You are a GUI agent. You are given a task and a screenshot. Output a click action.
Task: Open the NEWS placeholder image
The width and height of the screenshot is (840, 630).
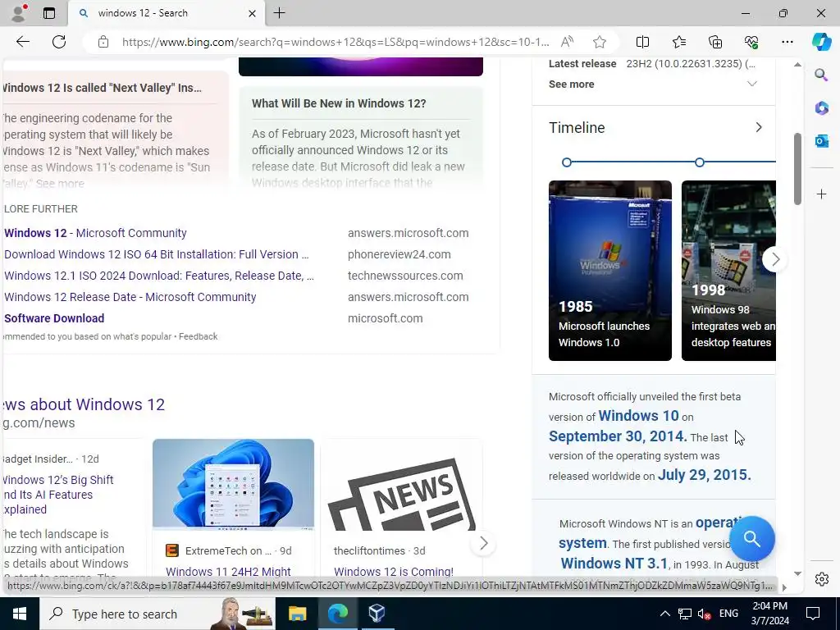[402, 484]
